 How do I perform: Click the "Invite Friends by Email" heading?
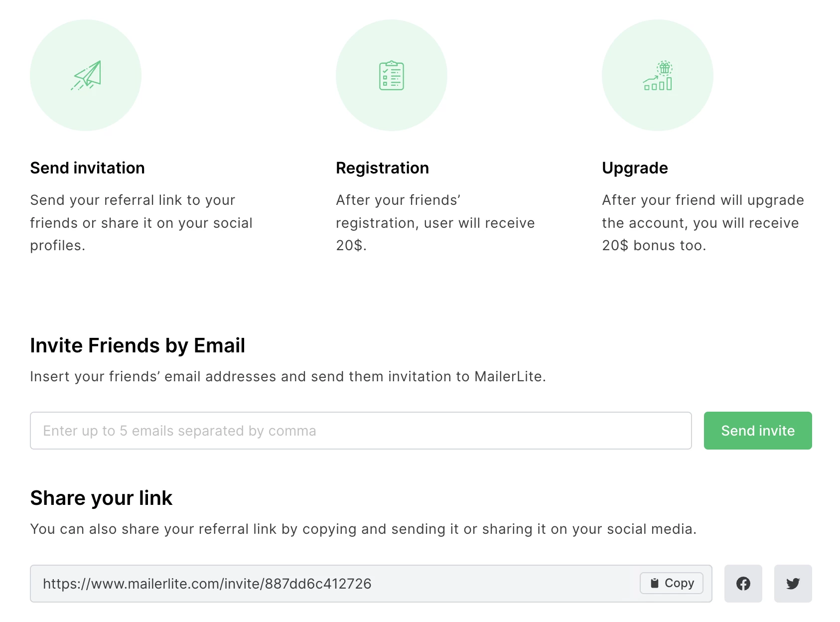point(138,345)
